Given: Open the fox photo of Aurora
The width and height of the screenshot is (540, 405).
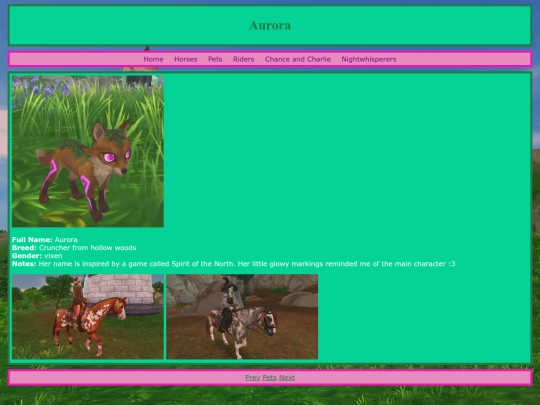Looking at the screenshot, I should [88, 152].
